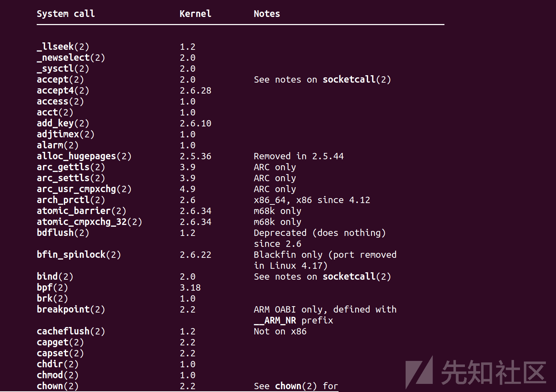Select the bdflush(2) entry

[63, 233]
